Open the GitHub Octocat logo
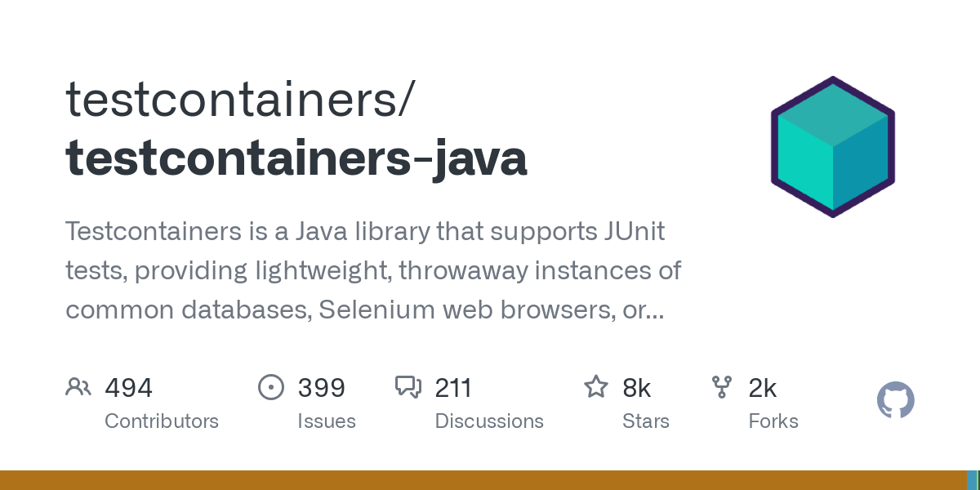This screenshot has width=980, height=490. point(895,400)
